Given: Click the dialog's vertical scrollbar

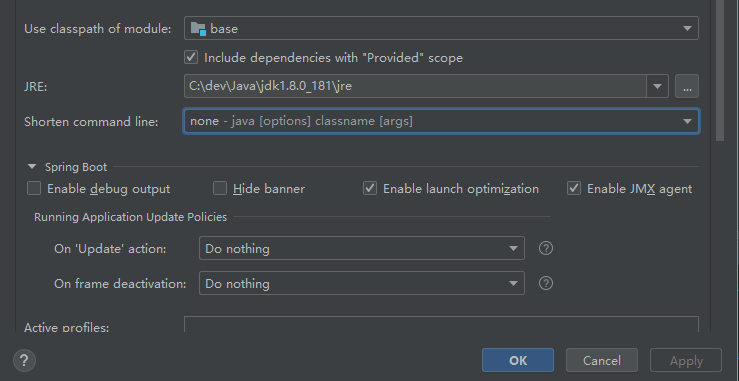Looking at the screenshot, I should [719, 71].
